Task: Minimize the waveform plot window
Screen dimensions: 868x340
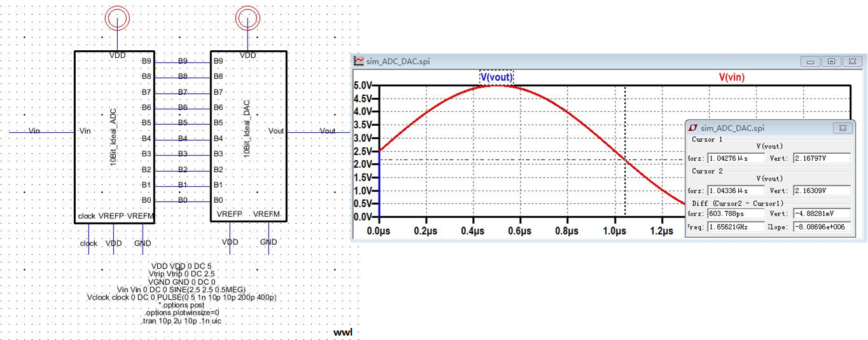Action: click(x=811, y=62)
